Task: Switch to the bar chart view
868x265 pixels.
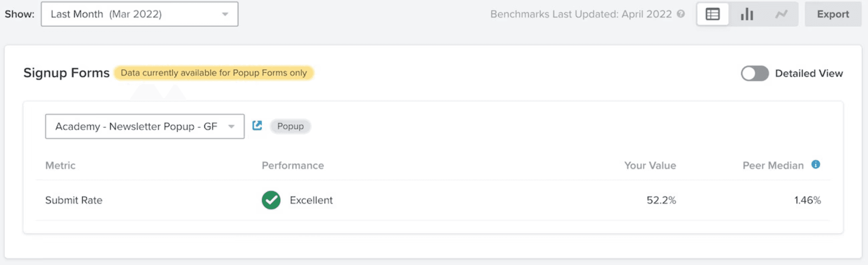Action: pos(746,14)
